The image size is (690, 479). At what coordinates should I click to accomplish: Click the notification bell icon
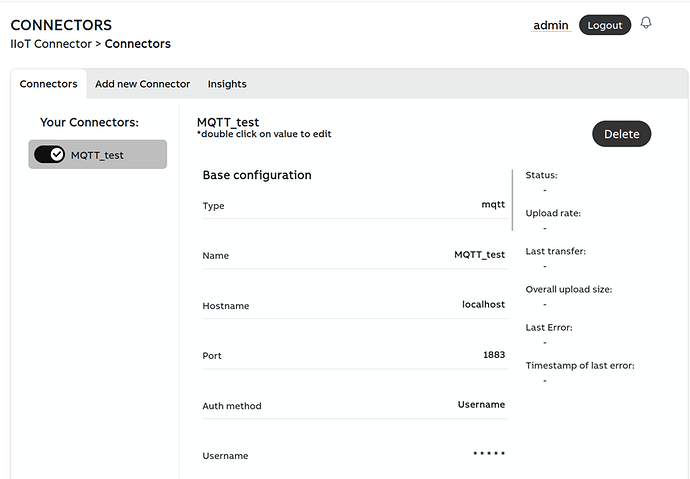pyautogui.click(x=646, y=23)
